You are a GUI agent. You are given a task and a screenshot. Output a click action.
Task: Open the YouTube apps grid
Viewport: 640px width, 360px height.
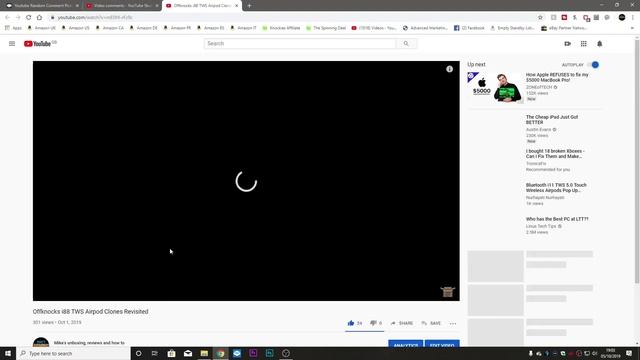[584, 44]
